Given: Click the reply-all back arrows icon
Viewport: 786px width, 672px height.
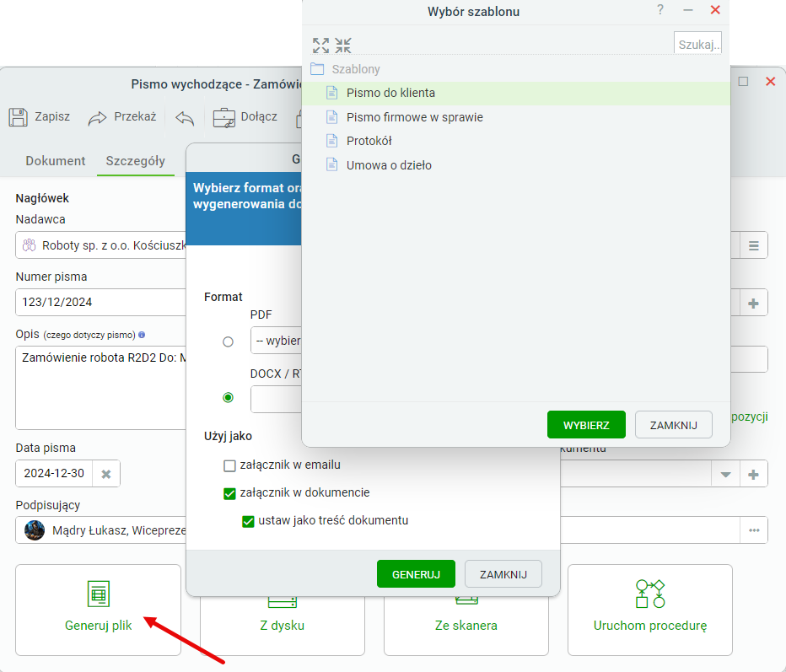Looking at the screenshot, I should coord(185,118).
